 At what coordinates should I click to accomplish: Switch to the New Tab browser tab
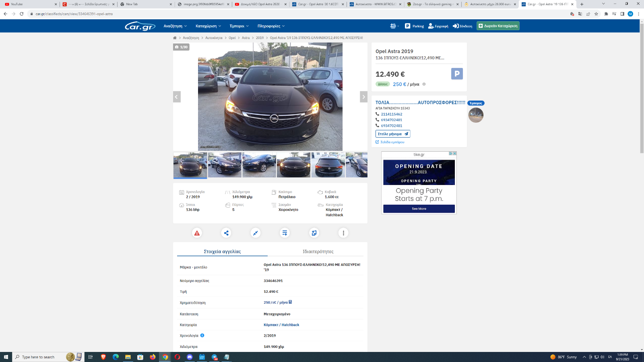pos(145,4)
